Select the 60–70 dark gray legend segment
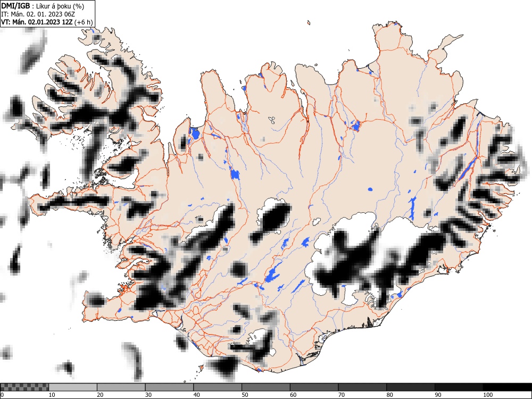 (314, 387)
